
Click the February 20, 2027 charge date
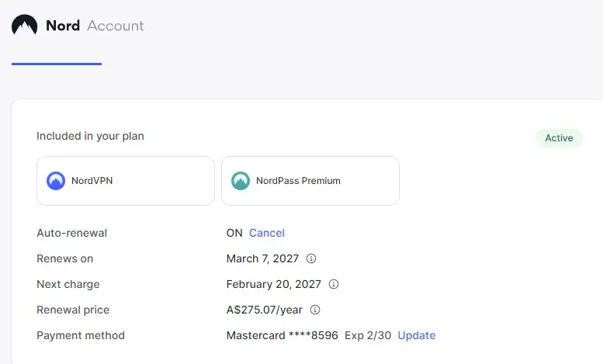click(x=273, y=284)
